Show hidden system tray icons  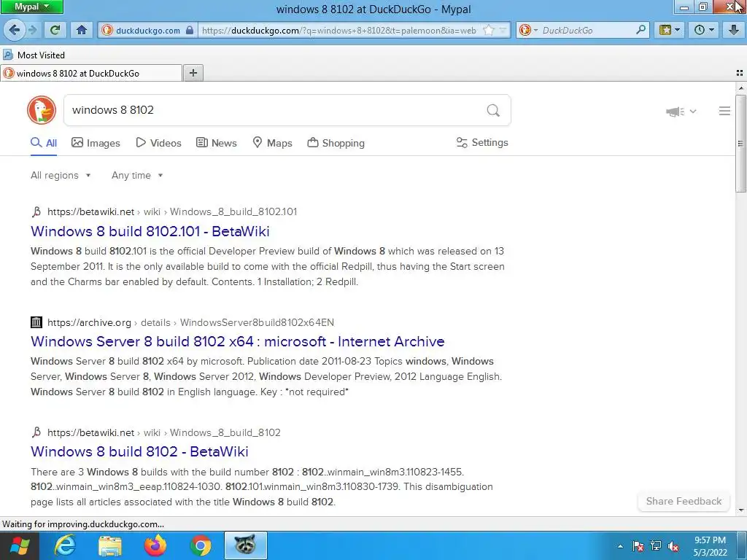[620, 546]
